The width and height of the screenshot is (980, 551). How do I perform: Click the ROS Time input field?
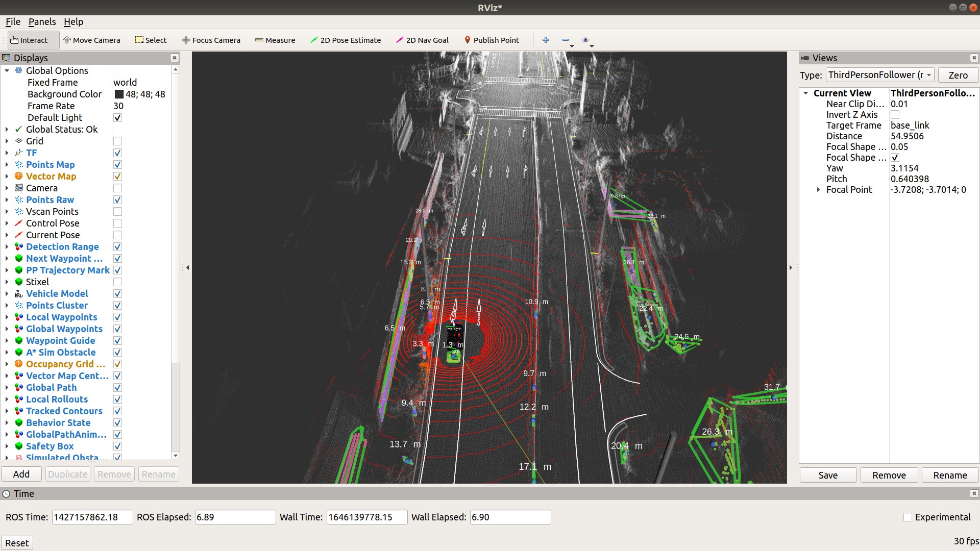[x=92, y=517]
